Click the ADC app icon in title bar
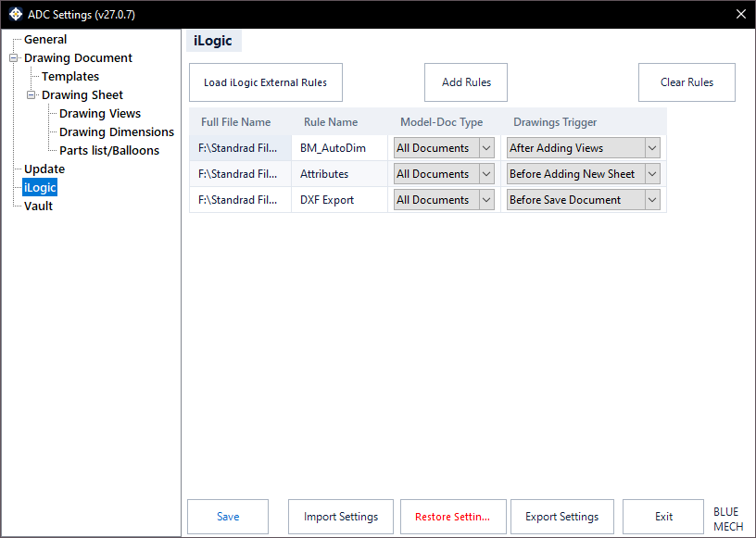 click(16, 14)
